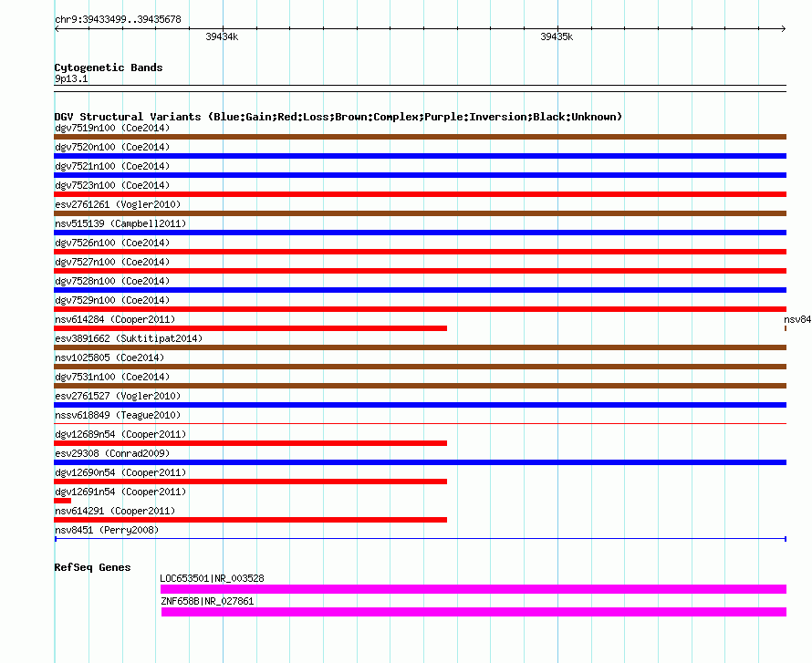Click nsv8451 (Perry2008) label
The height and width of the screenshot is (663, 812).
click(x=107, y=530)
